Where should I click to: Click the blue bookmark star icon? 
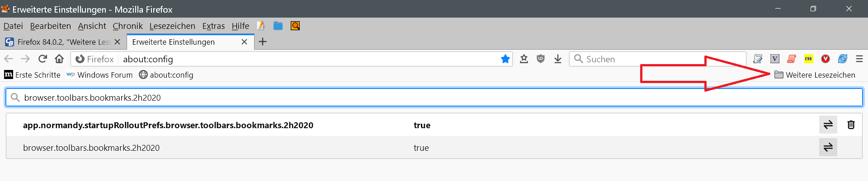[505, 59]
